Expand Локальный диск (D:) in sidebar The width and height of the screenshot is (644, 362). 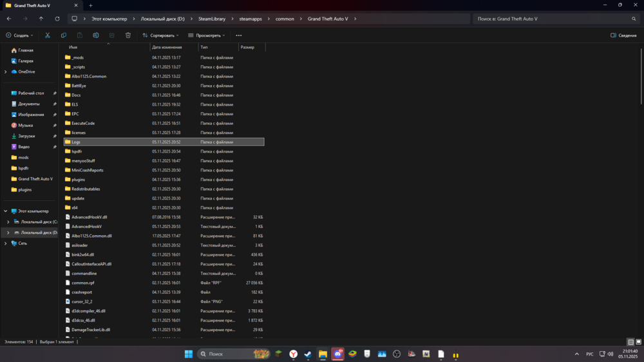tap(8, 233)
